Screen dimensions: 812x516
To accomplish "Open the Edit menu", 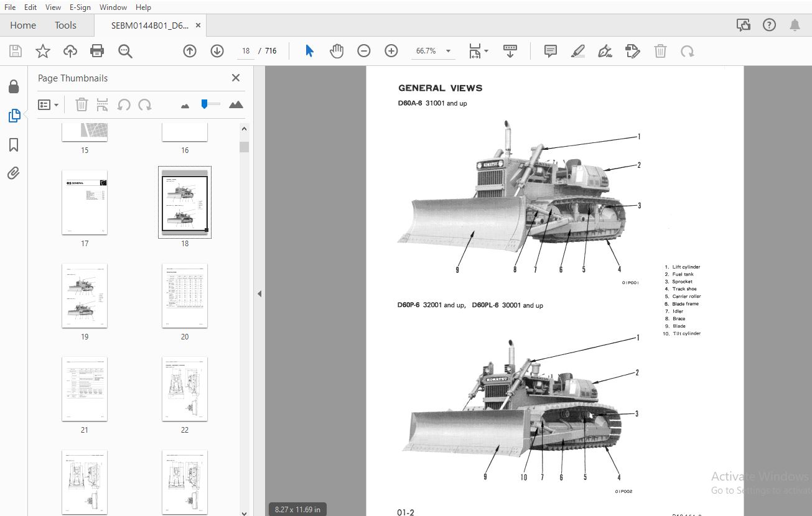I will click(x=30, y=7).
